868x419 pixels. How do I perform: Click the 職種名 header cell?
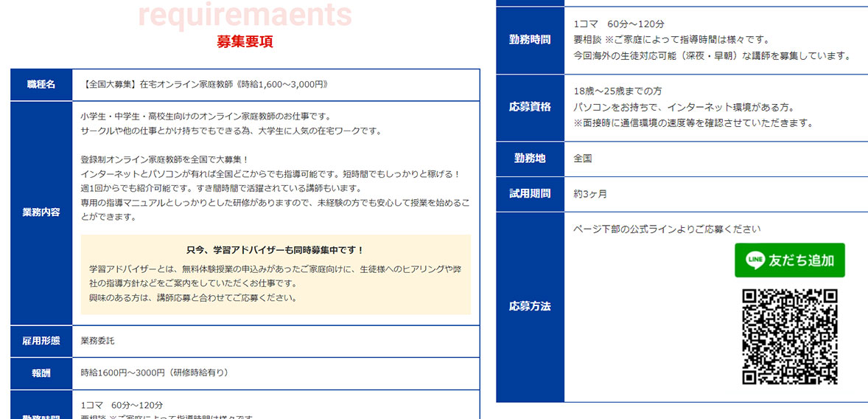click(41, 84)
